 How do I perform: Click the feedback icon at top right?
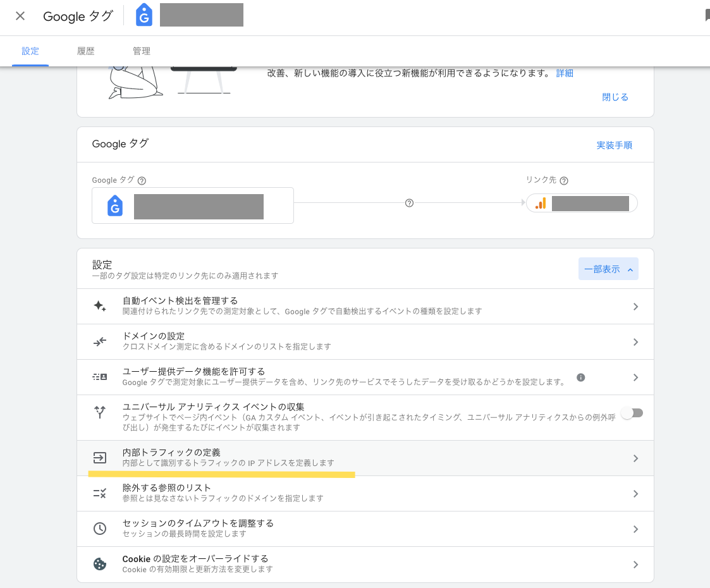pyautogui.click(x=707, y=15)
